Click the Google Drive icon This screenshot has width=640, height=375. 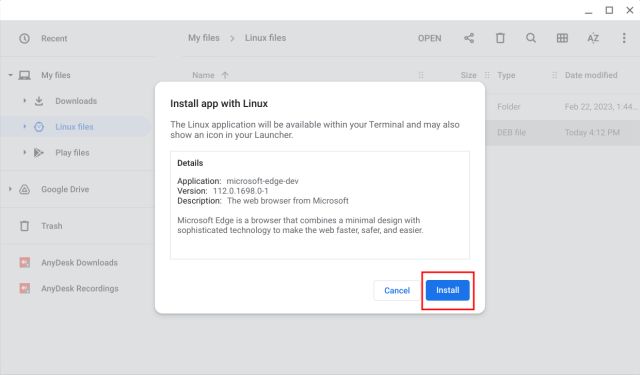click(x=24, y=189)
